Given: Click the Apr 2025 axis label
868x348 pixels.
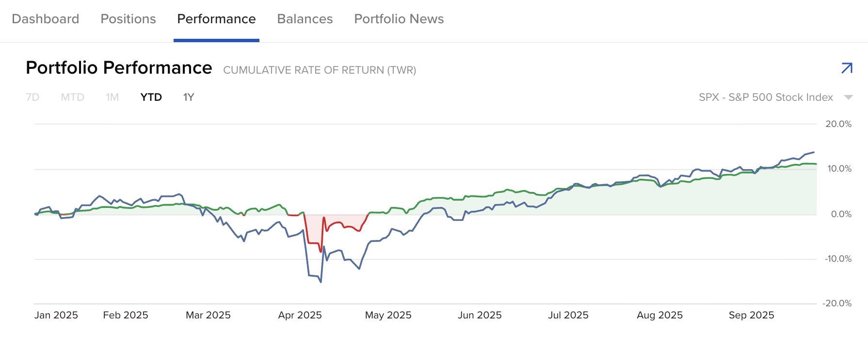Looking at the screenshot, I should pyautogui.click(x=300, y=315).
